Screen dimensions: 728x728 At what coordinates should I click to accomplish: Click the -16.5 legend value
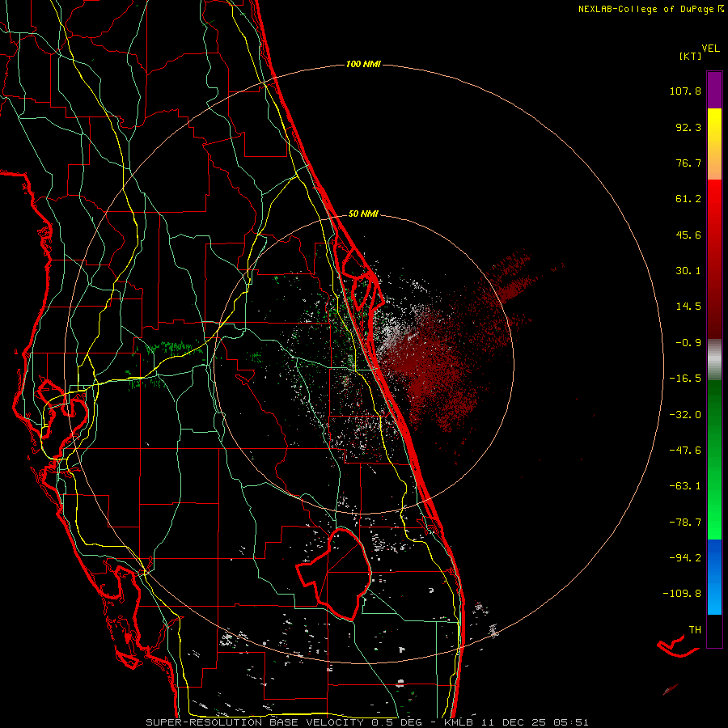[685, 379]
